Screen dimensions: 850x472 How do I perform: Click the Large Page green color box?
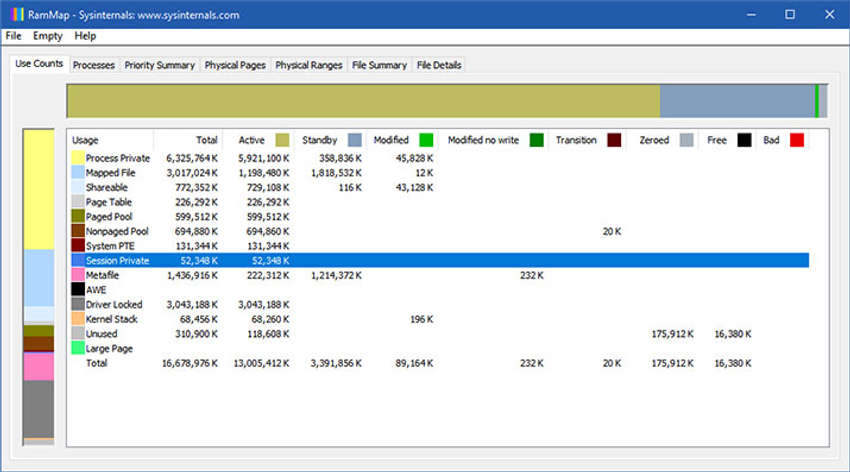coord(78,348)
